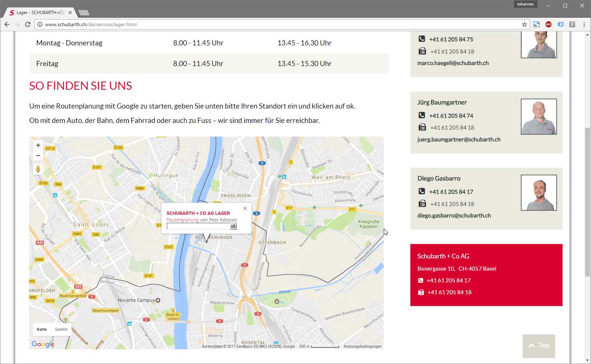This screenshot has height=364, width=591.
Task: Click the ok button for route planning
Action: (233, 226)
